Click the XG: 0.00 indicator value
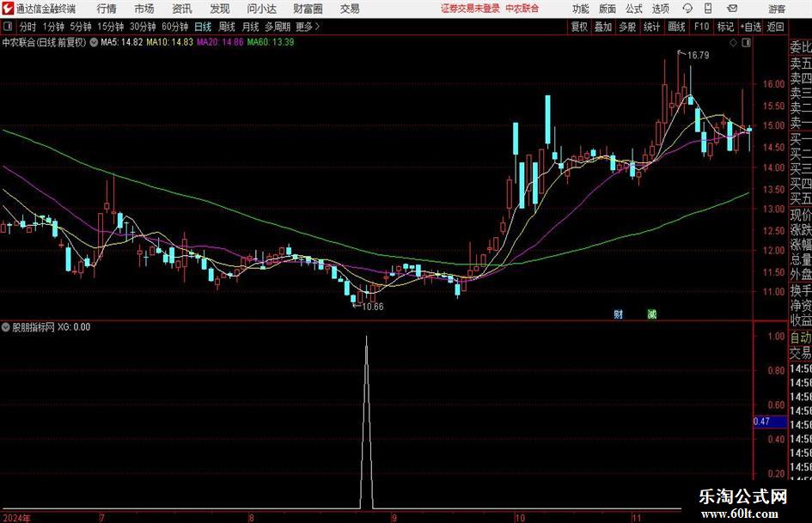 74,326
